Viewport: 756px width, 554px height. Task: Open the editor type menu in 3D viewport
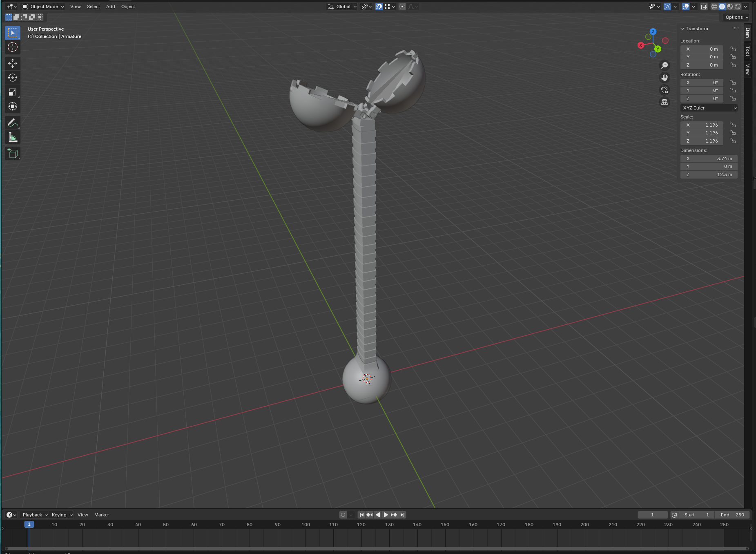[x=11, y=7]
